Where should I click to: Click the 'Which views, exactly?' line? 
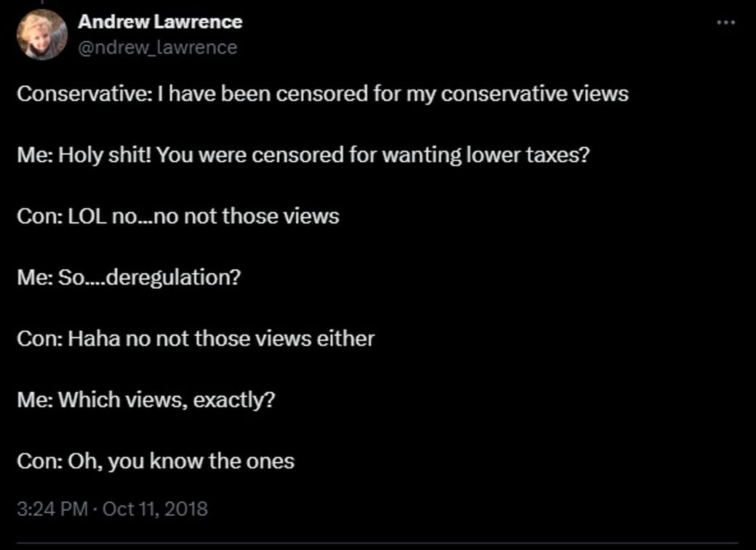[146, 399]
